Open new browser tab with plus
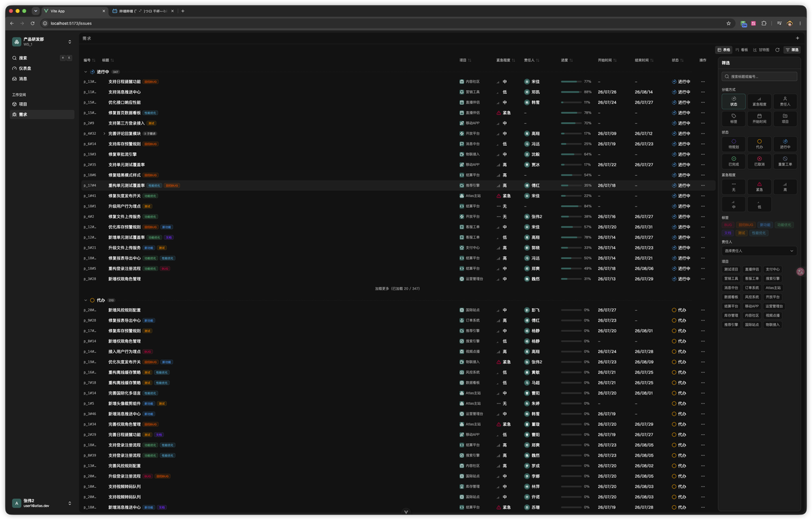Image resolution: width=812 pixels, height=520 pixels. pos(183,11)
